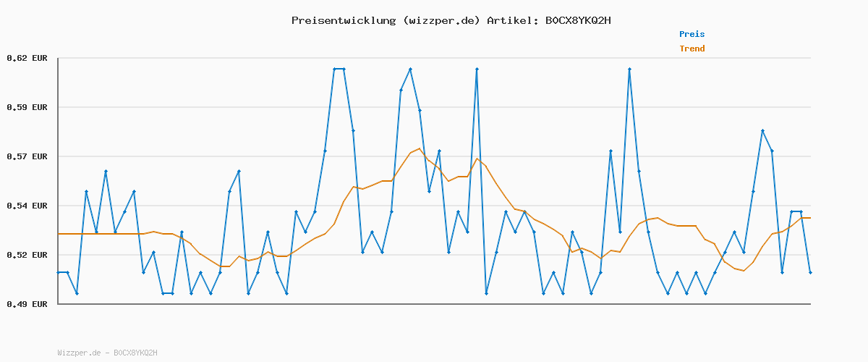The height and width of the screenshot is (362, 868).
Task: Click the 0.59 EUR axis label
Action: point(27,107)
